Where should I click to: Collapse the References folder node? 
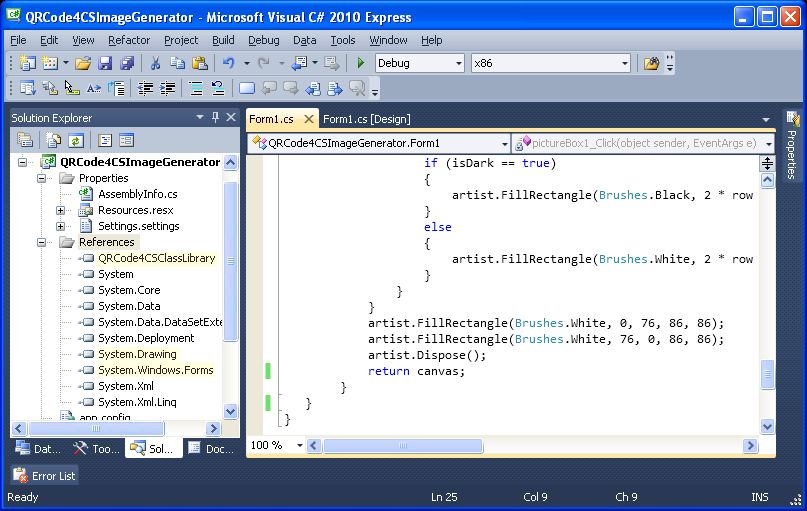[x=43, y=242]
